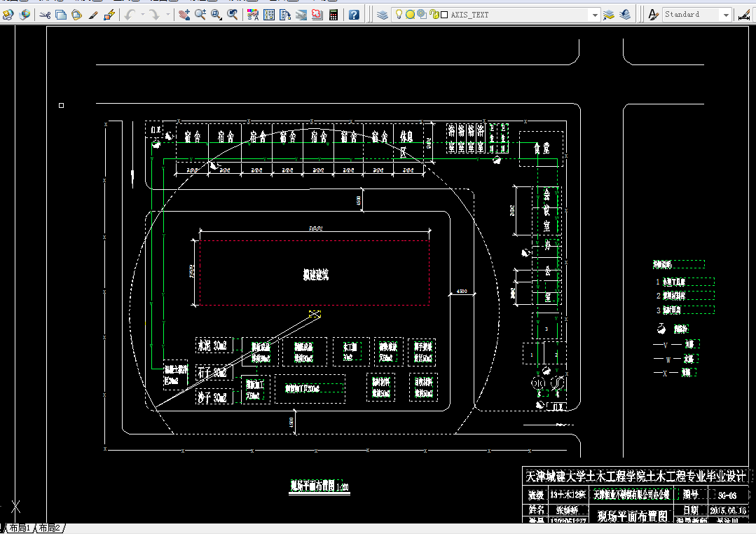Viewport: 756px width, 534px height.
Task: Pick the small square grip marker
Action: pos(61,105)
